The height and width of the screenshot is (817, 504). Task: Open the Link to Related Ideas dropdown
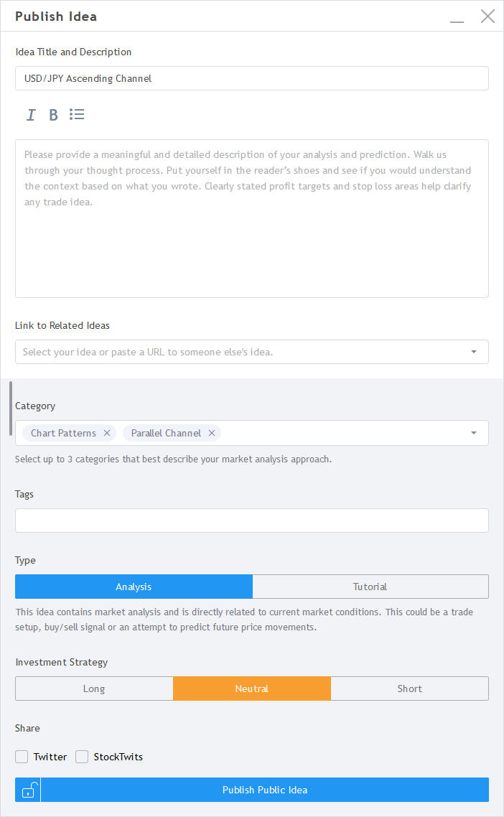coord(474,352)
